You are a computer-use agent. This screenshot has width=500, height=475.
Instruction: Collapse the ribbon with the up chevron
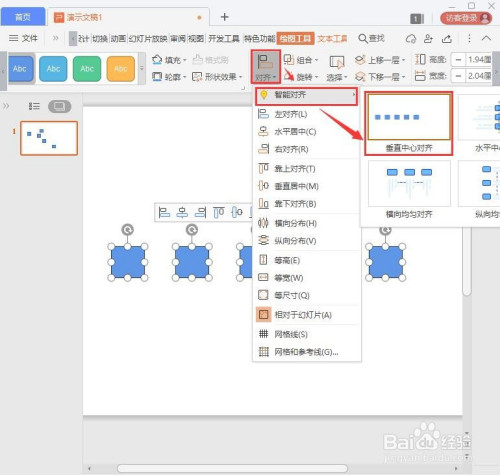click(486, 38)
